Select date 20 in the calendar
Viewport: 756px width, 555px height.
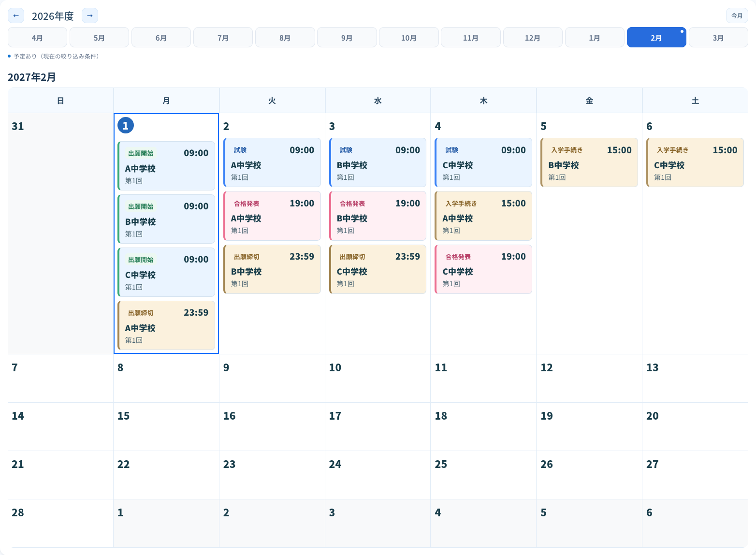653,416
